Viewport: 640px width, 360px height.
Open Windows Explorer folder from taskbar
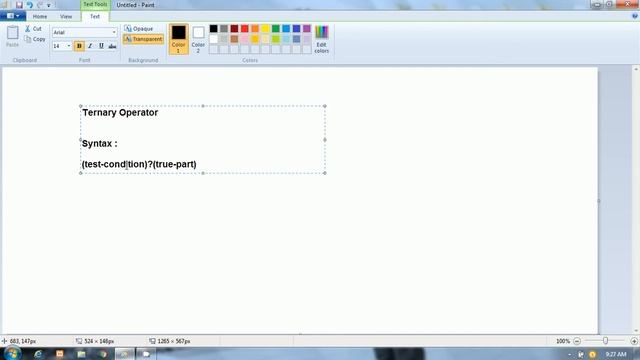coord(81,354)
